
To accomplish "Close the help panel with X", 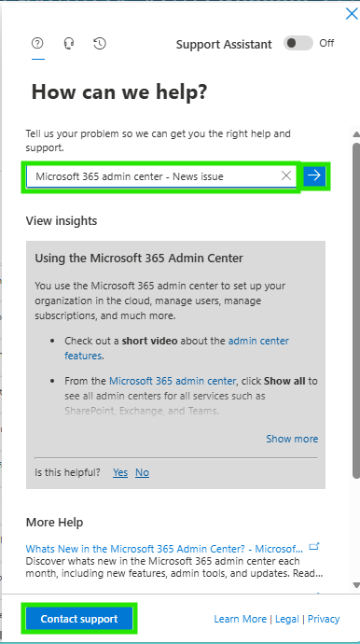I will 352,14.
